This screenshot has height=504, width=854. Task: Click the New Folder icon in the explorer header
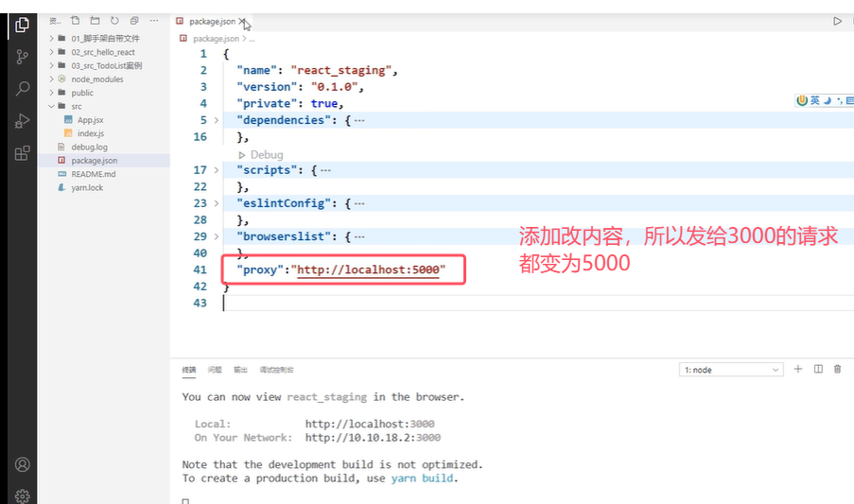click(95, 21)
